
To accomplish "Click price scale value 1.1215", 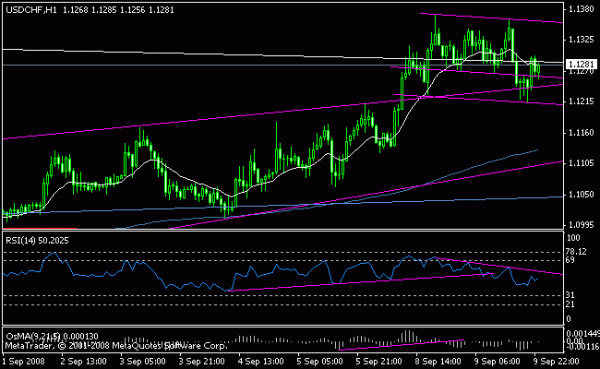I will point(581,101).
